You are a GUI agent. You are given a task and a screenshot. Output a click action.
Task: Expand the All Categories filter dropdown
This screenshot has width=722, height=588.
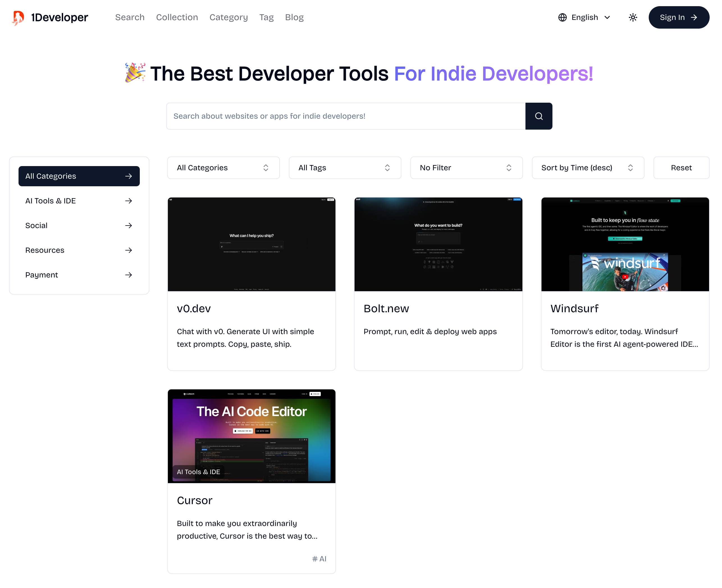coord(223,168)
